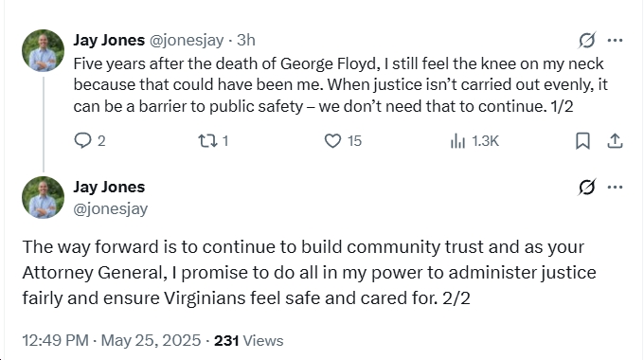Visit @jonesjay handle in first tweet

click(x=186, y=41)
